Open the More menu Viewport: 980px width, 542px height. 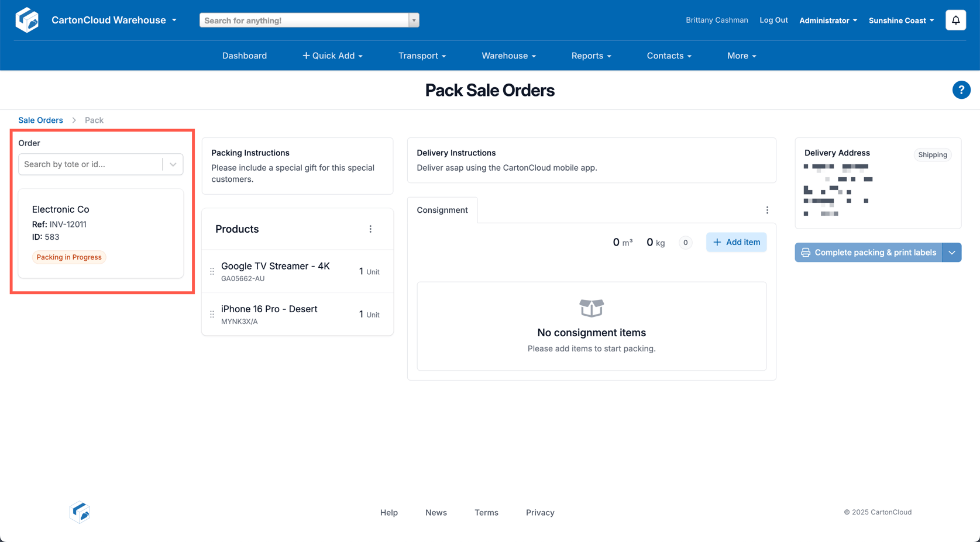[x=741, y=56]
